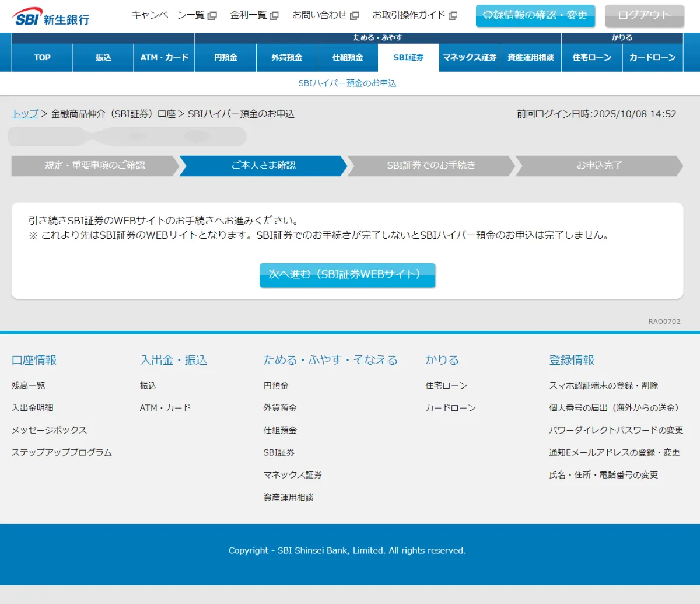Follow the トップ breadcrumb link
700x604 pixels.
pos(25,114)
